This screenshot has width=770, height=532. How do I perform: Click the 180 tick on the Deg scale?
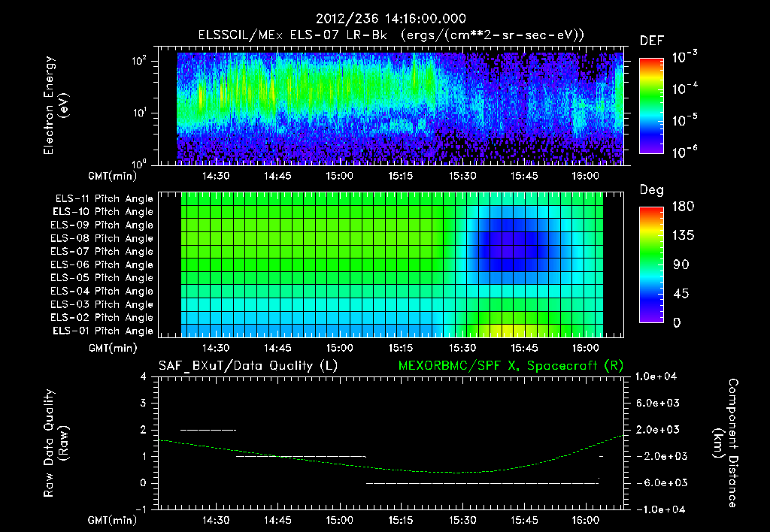click(683, 207)
